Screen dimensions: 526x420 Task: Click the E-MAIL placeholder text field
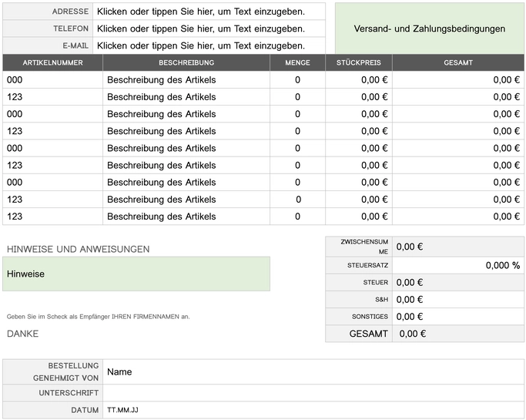pos(209,45)
